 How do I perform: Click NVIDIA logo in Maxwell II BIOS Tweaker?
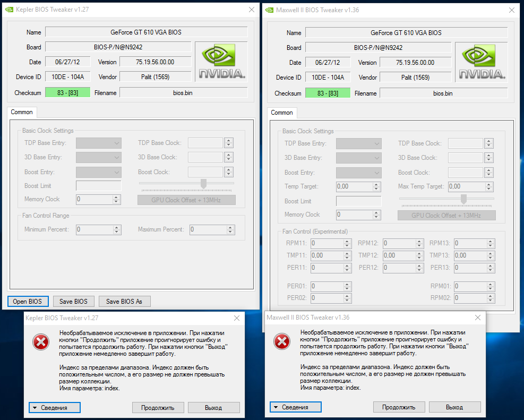tap(482, 63)
